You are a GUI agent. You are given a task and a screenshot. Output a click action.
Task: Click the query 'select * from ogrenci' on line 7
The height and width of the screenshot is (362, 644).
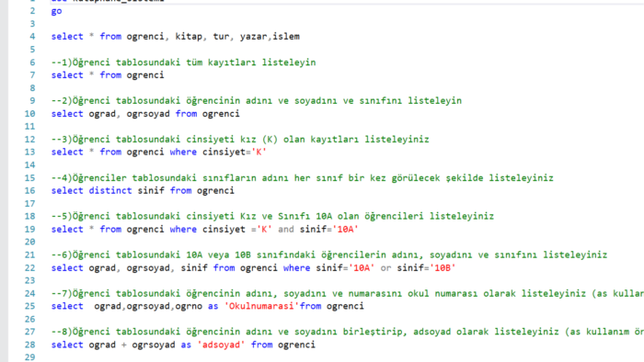pos(108,75)
